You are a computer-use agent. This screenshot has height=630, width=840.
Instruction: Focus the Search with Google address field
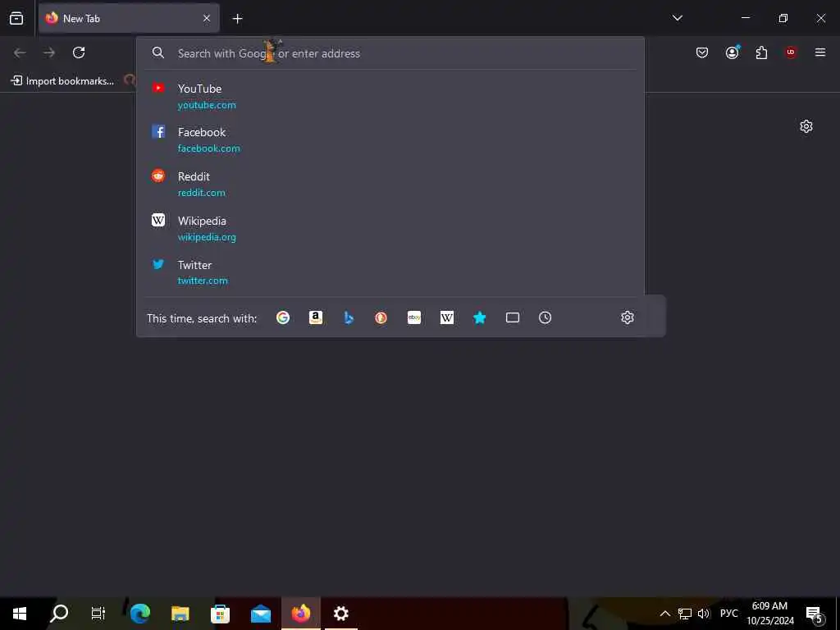390,53
